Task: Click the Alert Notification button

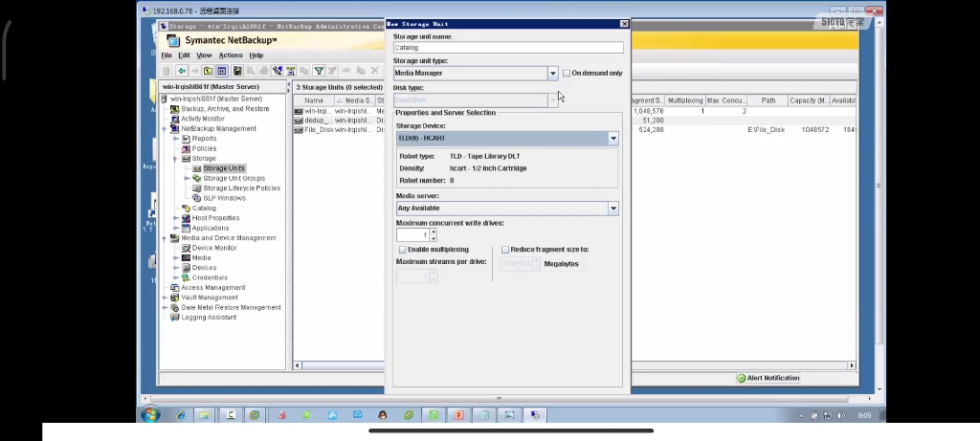Action: 768,379
